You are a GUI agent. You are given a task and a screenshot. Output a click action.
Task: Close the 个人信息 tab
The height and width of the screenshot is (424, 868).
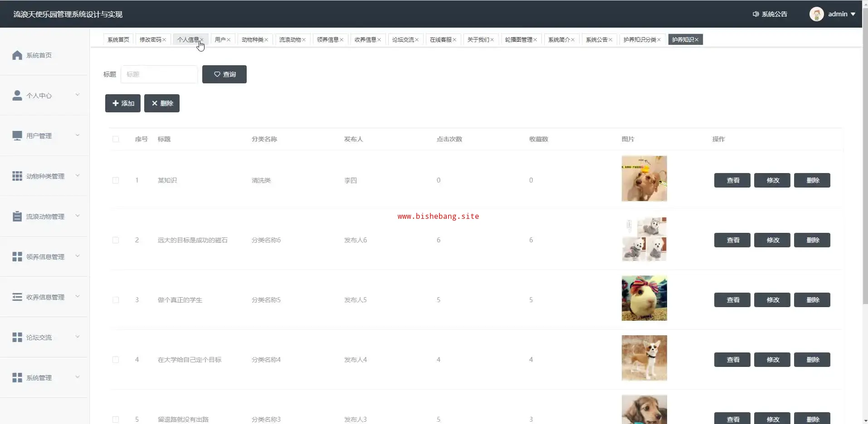(x=202, y=40)
